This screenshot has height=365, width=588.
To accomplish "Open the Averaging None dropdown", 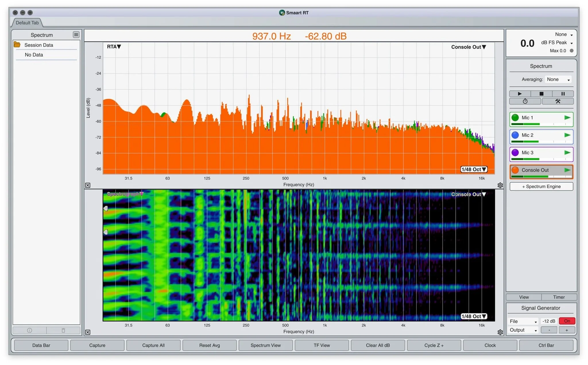I will pyautogui.click(x=558, y=79).
